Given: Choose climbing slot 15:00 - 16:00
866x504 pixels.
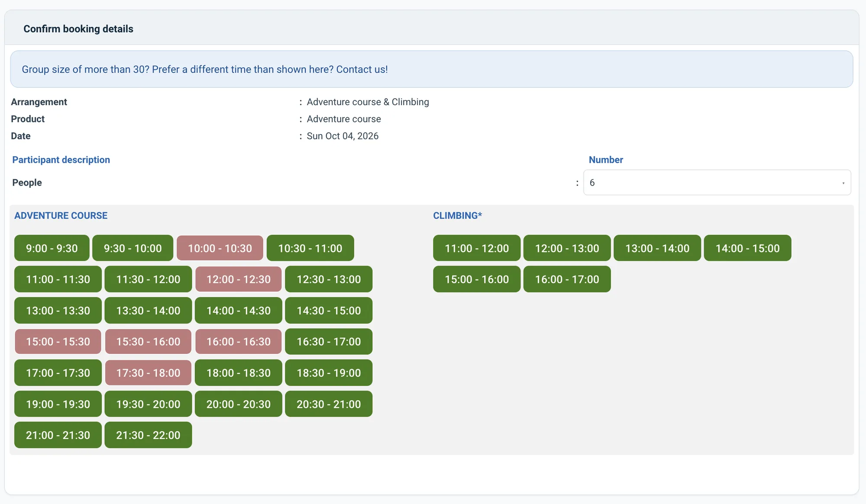Looking at the screenshot, I should [477, 279].
